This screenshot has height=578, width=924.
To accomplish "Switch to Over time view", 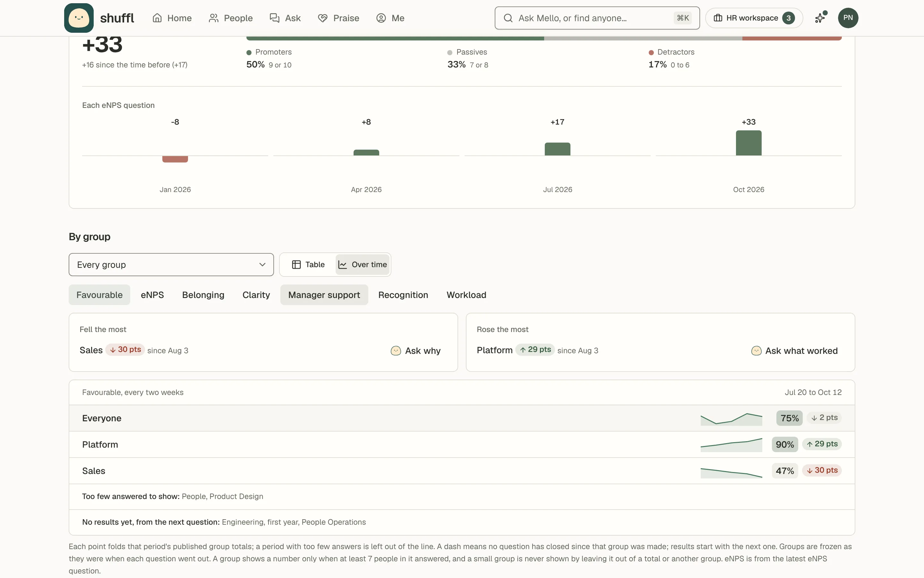I will click(362, 265).
